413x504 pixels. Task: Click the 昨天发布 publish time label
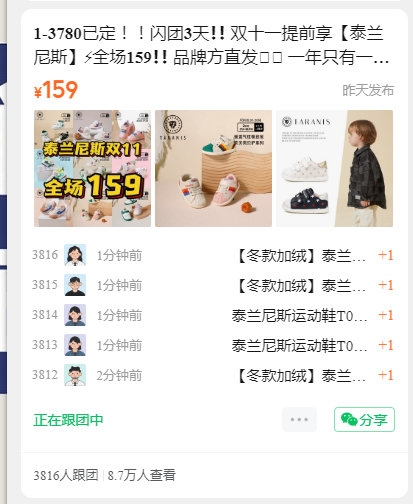(368, 90)
